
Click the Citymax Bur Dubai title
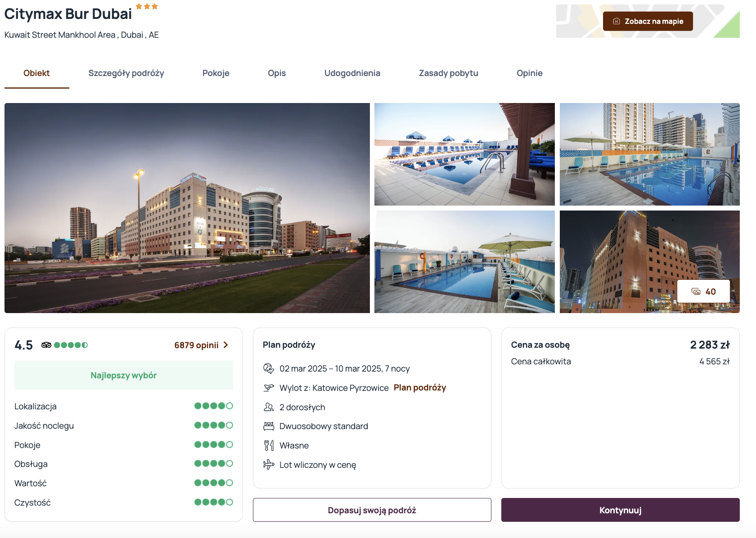point(68,14)
